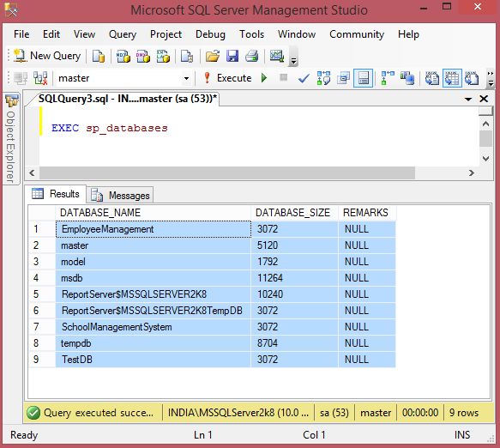Click the horizontal scrollbar in the query editor
This screenshot has height=448, width=500.
click(x=227, y=173)
